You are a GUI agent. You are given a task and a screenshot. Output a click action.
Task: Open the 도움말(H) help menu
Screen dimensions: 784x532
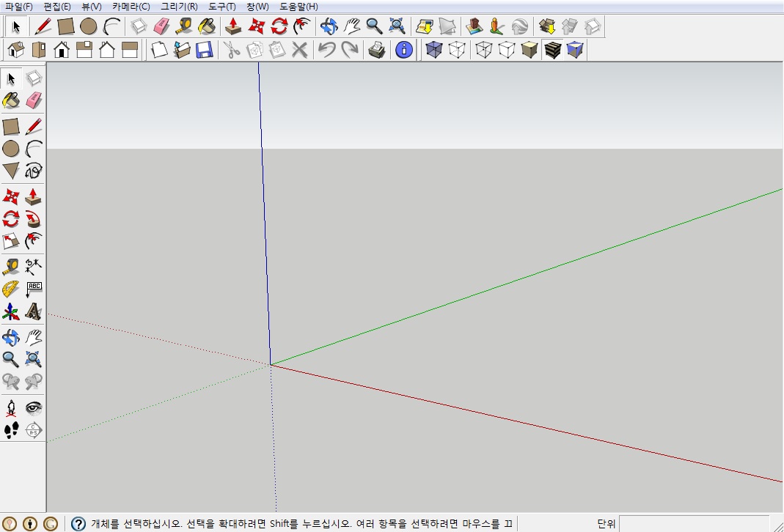(x=298, y=7)
